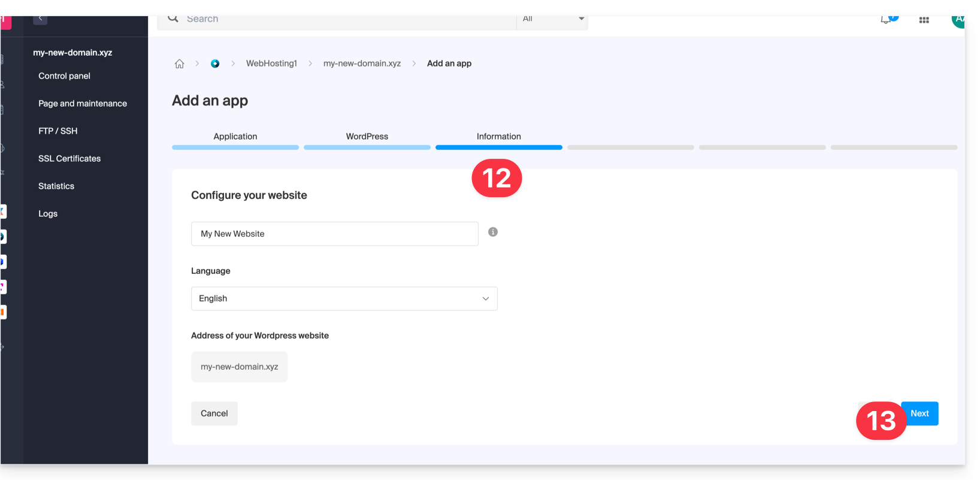
Task: Click the search magnifier icon
Action: (x=173, y=19)
